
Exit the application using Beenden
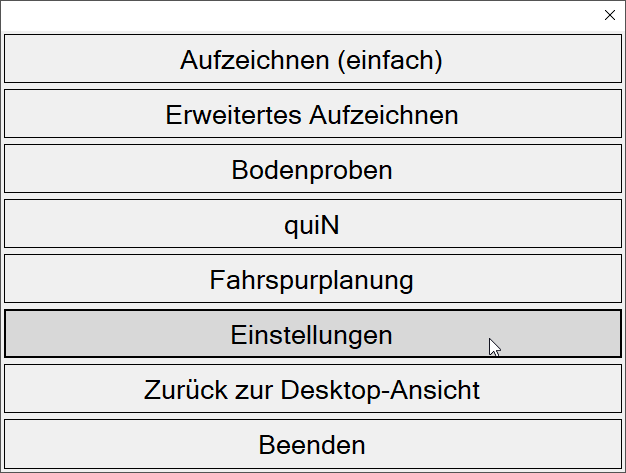(x=312, y=444)
